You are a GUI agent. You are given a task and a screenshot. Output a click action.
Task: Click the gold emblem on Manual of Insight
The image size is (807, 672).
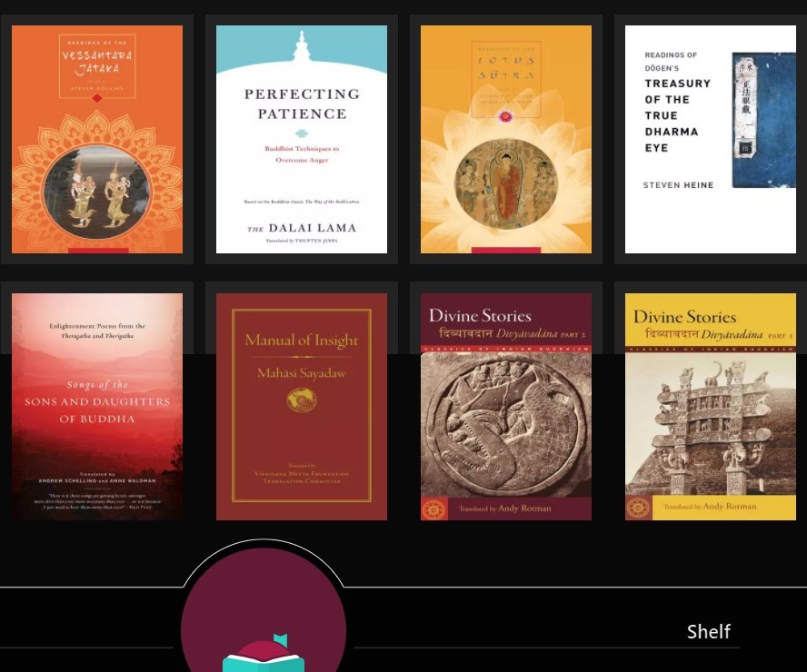coord(302,400)
